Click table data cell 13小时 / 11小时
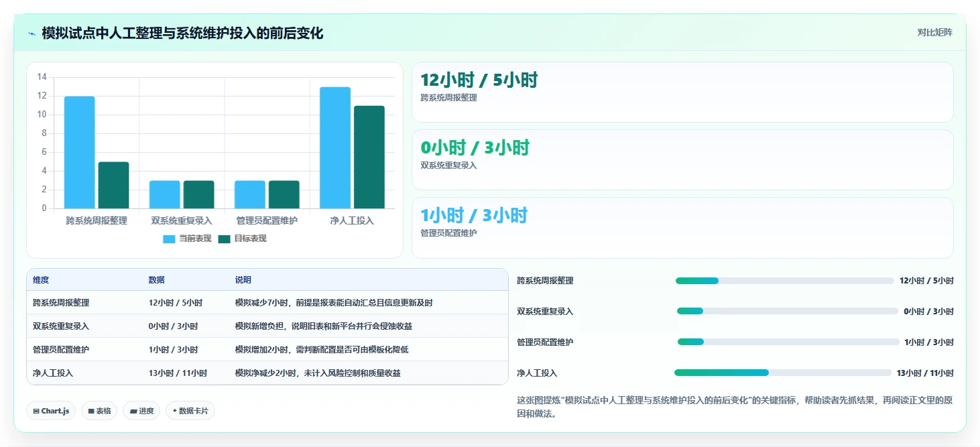 (178, 373)
